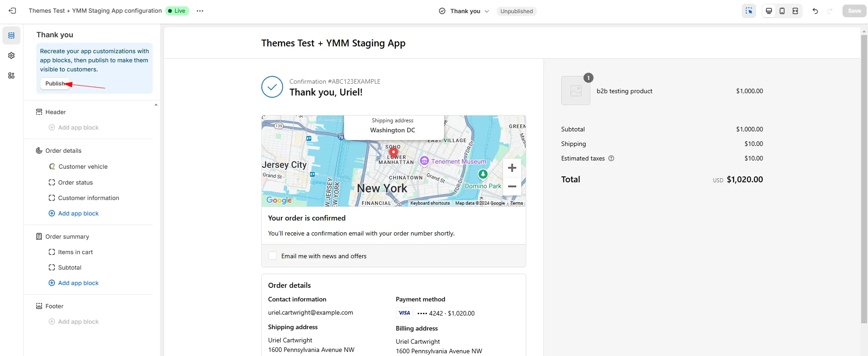Viewport: 868px width, 356px height.
Task: Add app block under Order details
Action: [x=78, y=213]
